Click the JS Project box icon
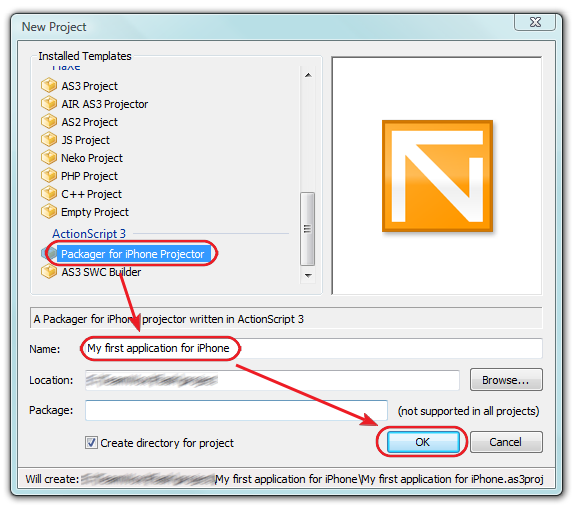 pos(48,140)
